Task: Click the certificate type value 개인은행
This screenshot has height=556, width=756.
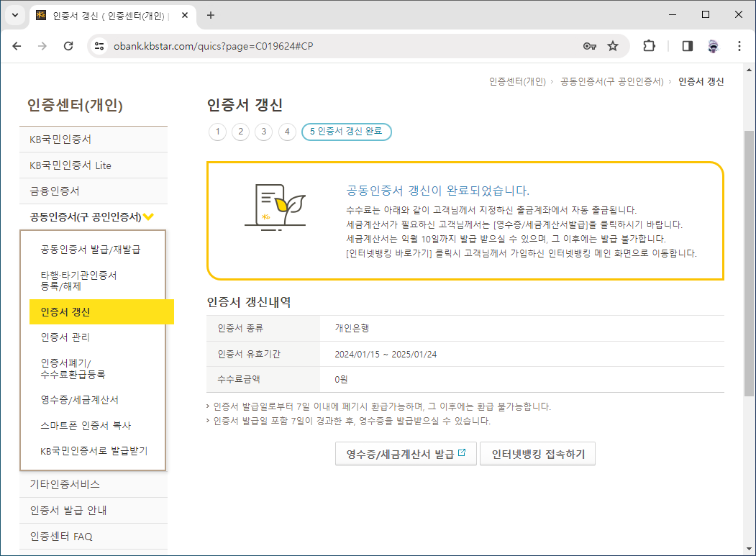Action: click(x=352, y=329)
